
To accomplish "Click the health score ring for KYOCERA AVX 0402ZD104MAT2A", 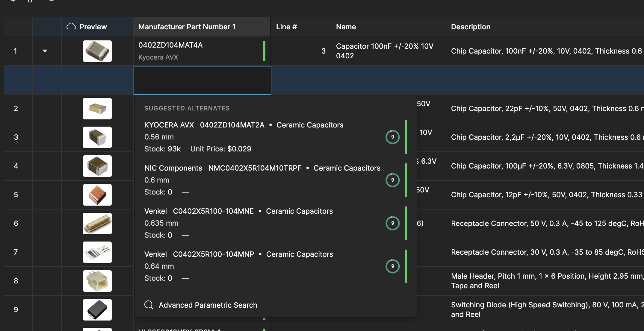I will pos(392,137).
